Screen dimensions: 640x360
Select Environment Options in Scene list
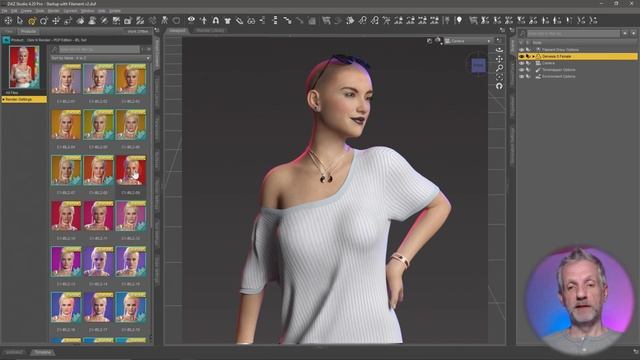(558, 76)
